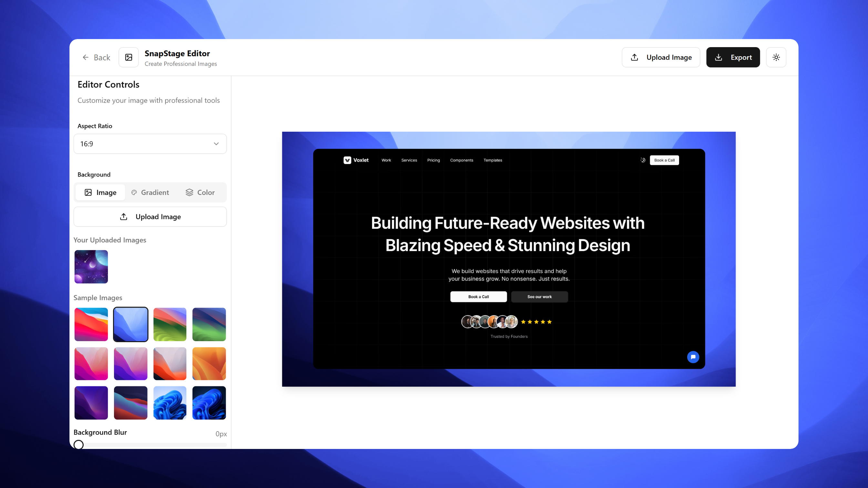Click Components in the preview navbar

(x=461, y=160)
